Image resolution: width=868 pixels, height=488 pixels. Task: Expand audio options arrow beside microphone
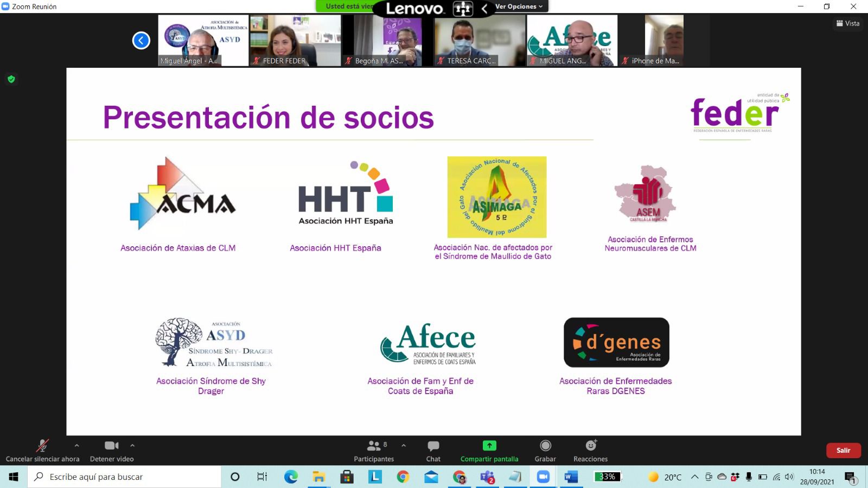click(76, 445)
